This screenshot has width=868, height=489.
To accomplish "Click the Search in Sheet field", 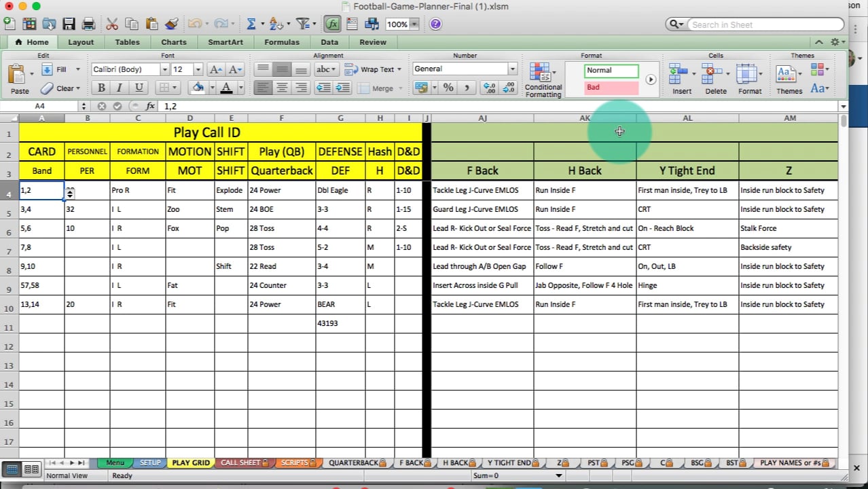I will [765, 24].
